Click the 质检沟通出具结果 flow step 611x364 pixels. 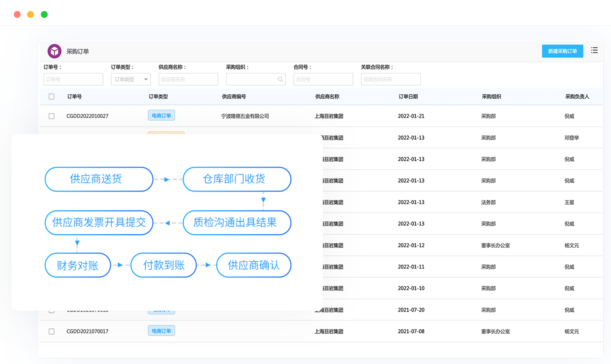coord(237,223)
